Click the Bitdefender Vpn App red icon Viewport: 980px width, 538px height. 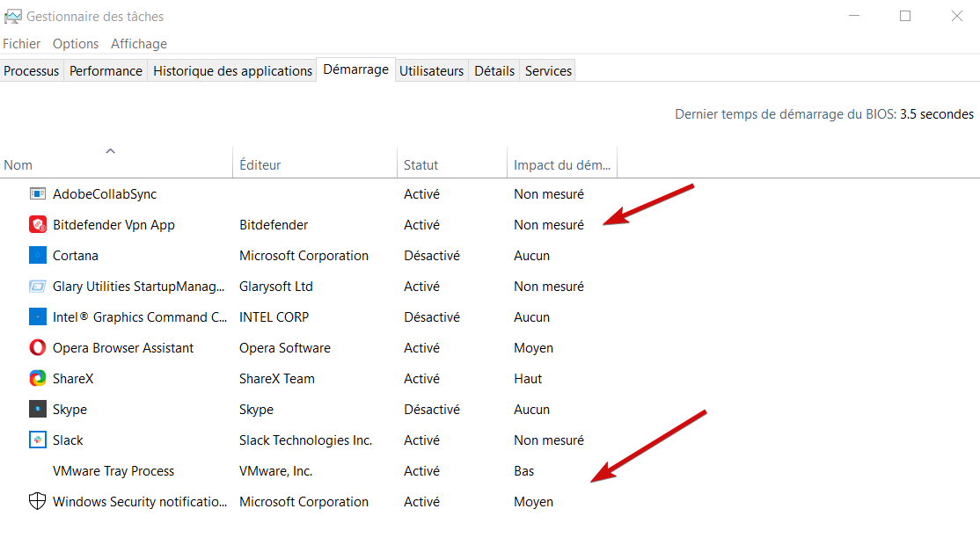pos(38,224)
